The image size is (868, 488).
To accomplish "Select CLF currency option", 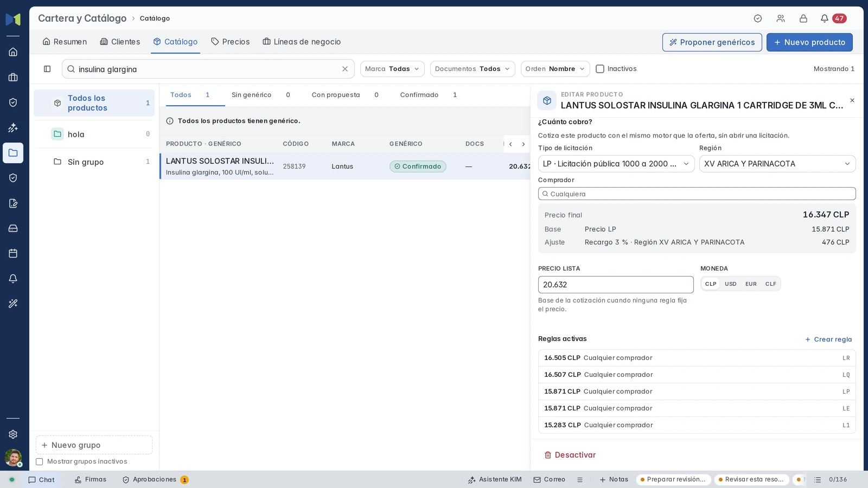I will pos(771,284).
